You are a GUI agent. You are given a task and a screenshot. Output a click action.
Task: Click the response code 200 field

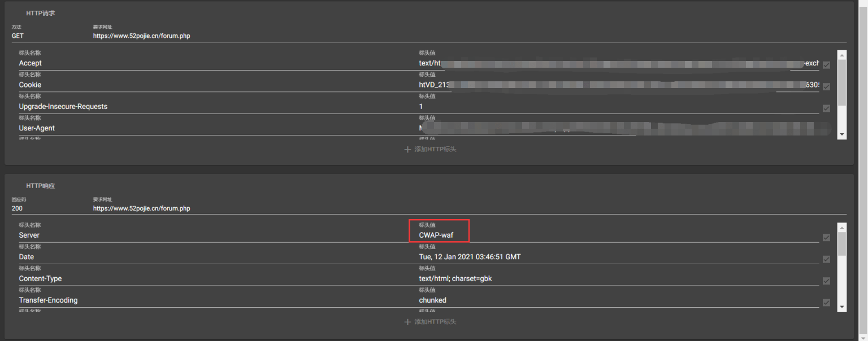pos(45,208)
